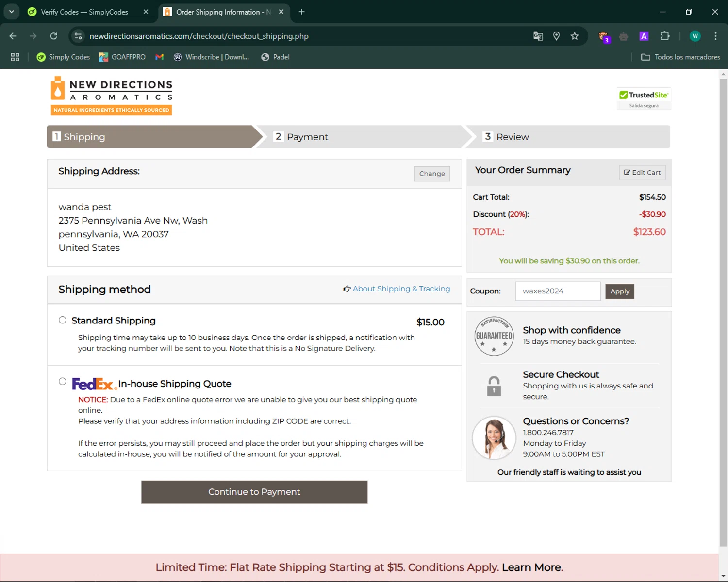Open the Simply Codes bookmark

pyautogui.click(x=63, y=57)
